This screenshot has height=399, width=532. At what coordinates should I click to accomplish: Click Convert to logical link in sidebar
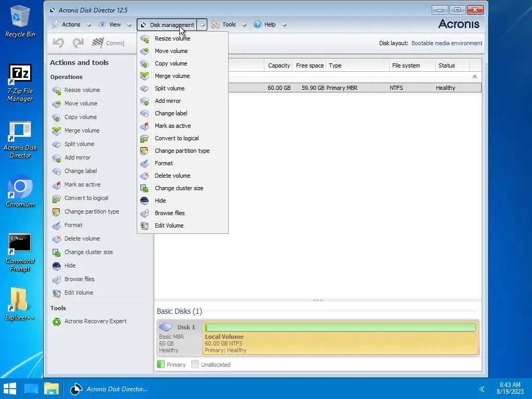pyautogui.click(x=87, y=198)
